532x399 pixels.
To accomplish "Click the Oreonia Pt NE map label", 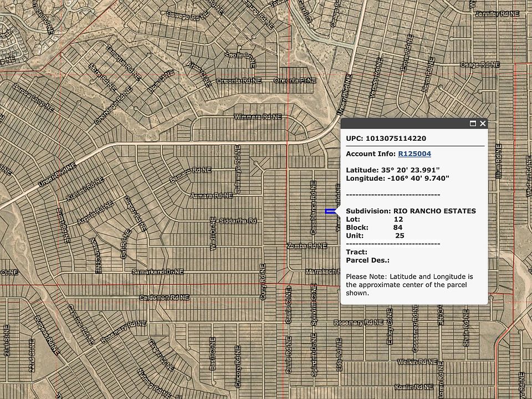I will point(294,80).
